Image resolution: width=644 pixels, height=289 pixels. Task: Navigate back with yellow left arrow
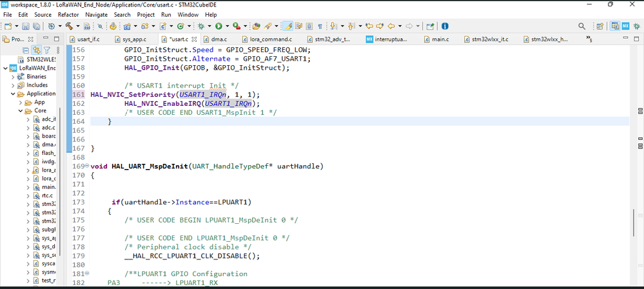391,26
